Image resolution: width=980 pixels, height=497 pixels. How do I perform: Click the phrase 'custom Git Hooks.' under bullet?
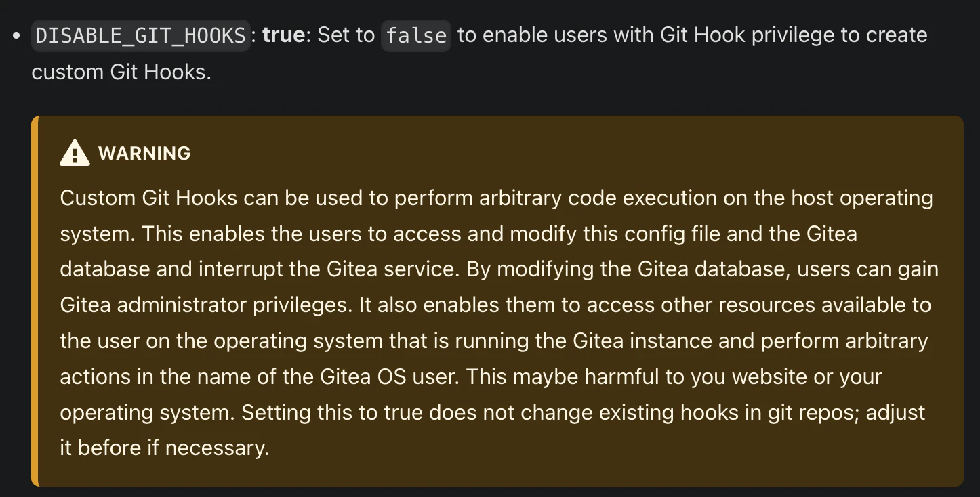click(121, 72)
